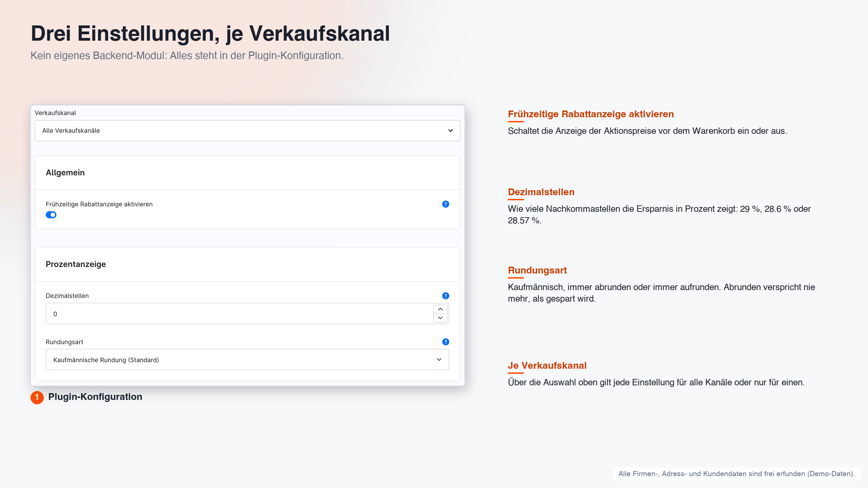The width and height of the screenshot is (868, 488).
Task: Click the orange Dezimalstellen heading on right
Action: [541, 192]
